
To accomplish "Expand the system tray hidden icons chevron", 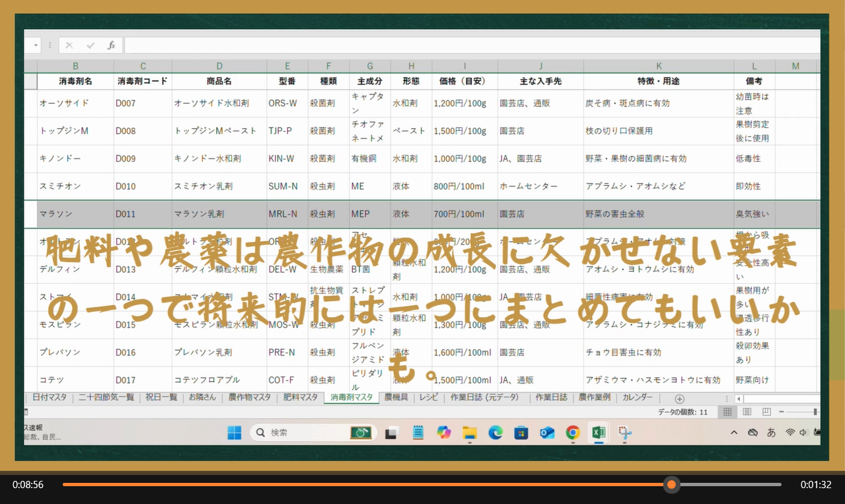I will click(x=734, y=433).
